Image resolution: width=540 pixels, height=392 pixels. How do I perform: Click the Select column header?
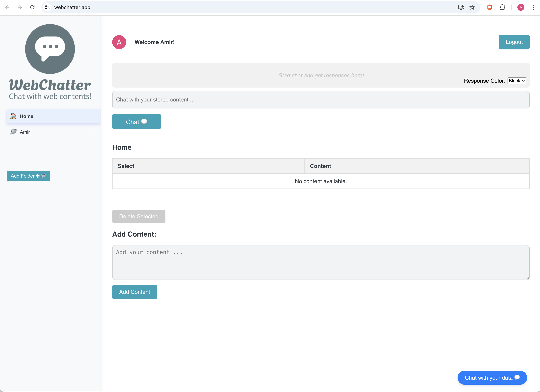tap(208, 166)
